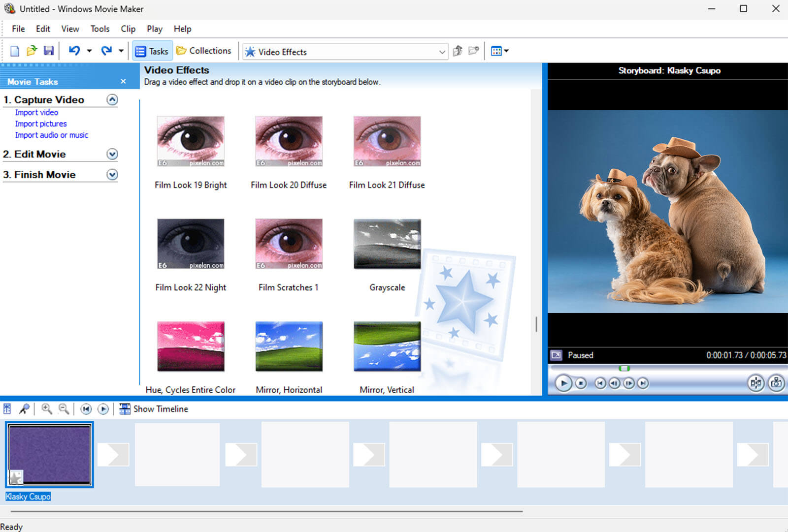The width and height of the screenshot is (788, 532).
Task: Switch to Show Timeline view
Action: 154,408
